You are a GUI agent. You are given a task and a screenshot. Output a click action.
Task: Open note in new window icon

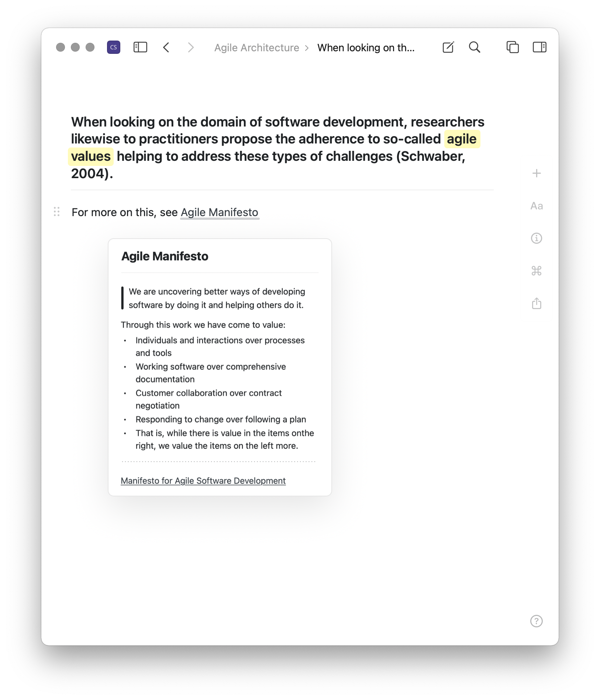tap(513, 47)
